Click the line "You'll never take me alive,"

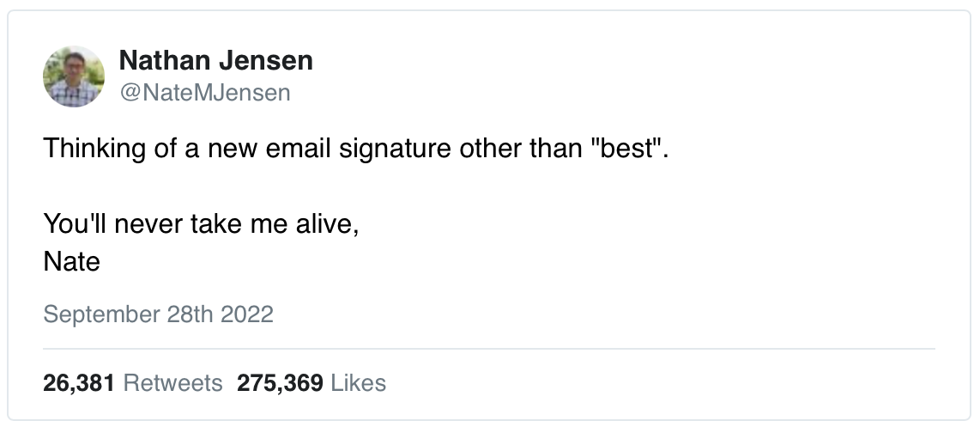point(201,225)
